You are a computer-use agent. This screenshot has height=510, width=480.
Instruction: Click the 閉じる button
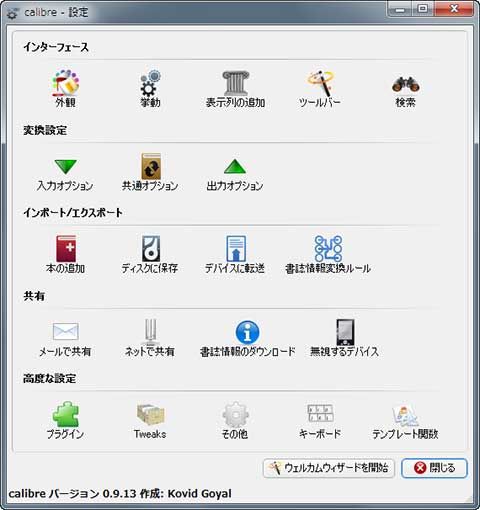pyautogui.click(x=434, y=468)
